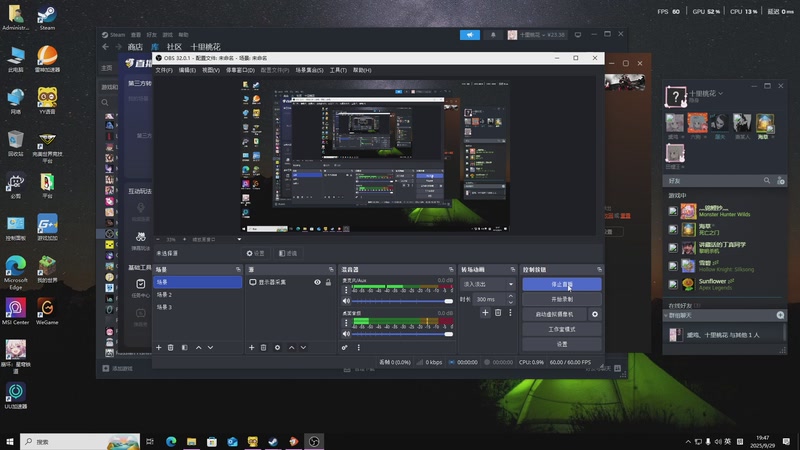Move source up with arrow icon

click(x=291, y=347)
